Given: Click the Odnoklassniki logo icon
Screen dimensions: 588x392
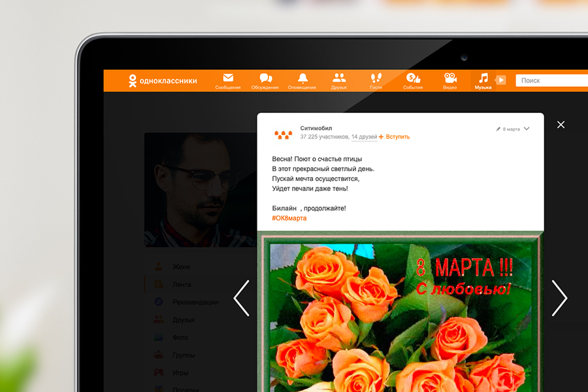Looking at the screenshot, I should [133, 80].
